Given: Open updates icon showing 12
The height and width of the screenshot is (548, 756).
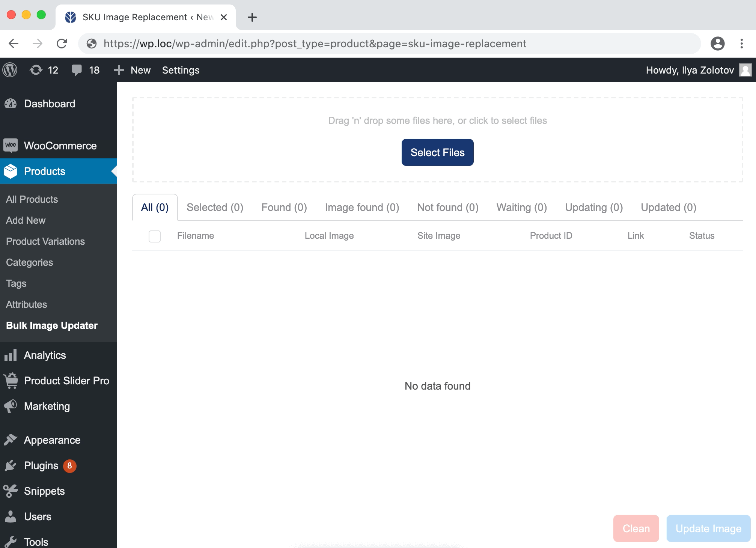Looking at the screenshot, I should tap(36, 70).
